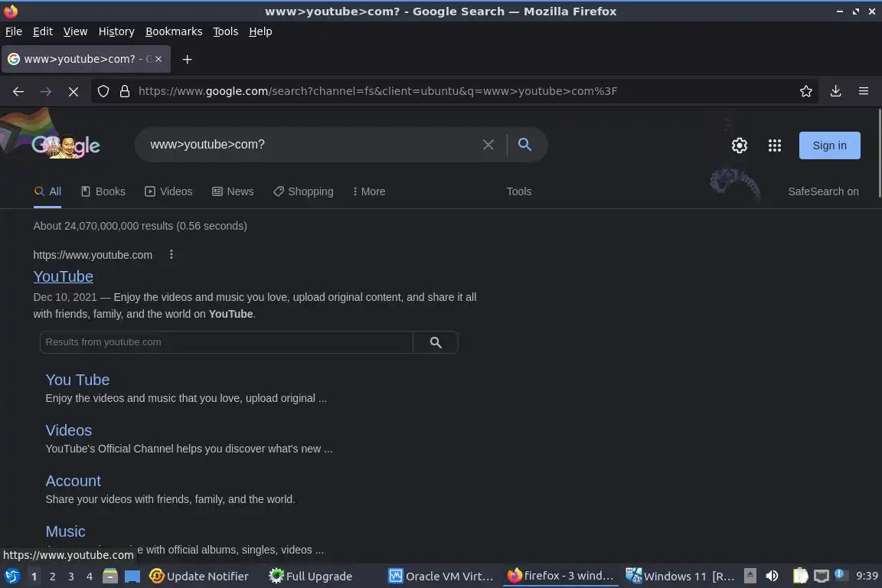Switch to workspace 4

coord(90,577)
